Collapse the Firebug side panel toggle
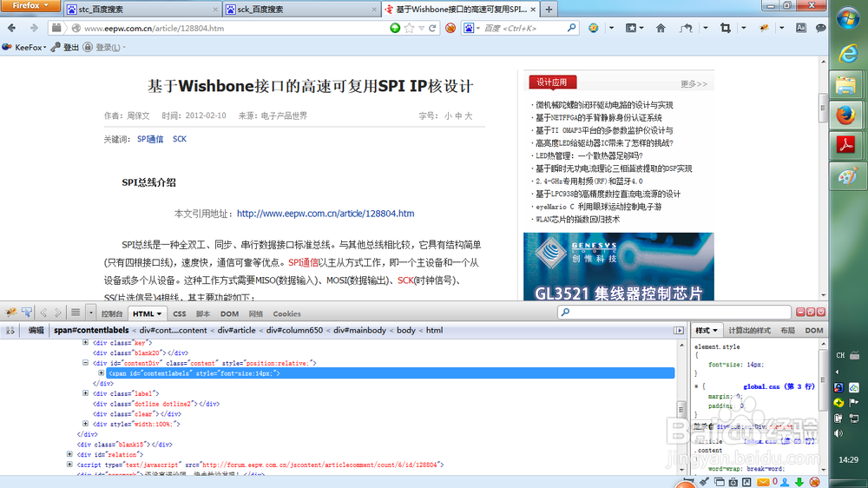 point(679,330)
